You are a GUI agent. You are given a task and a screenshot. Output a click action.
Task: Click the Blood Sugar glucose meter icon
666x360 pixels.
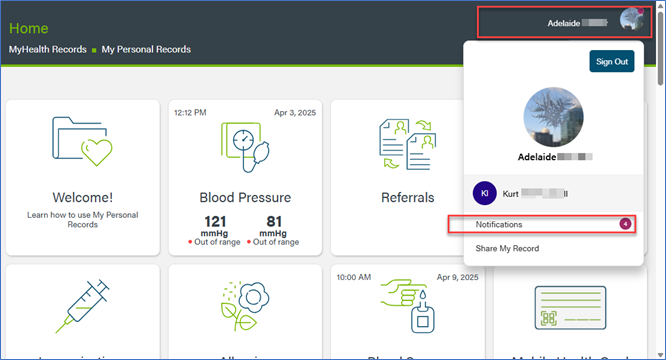pyautogui.click(x=408, y=306)
